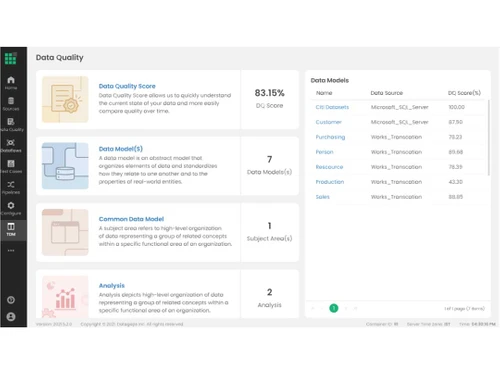Click Microsoft_SQL_Server source in the Customer row

point(399,122)
